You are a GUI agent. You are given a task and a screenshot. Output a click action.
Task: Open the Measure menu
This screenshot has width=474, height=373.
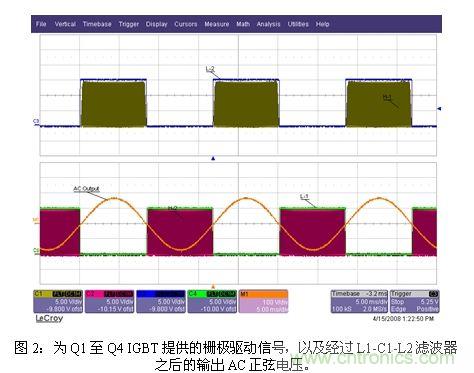tap(217, 24)
